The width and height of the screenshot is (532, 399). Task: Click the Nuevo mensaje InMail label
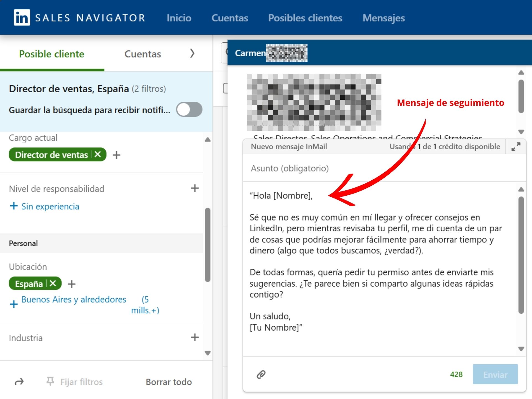289,147
